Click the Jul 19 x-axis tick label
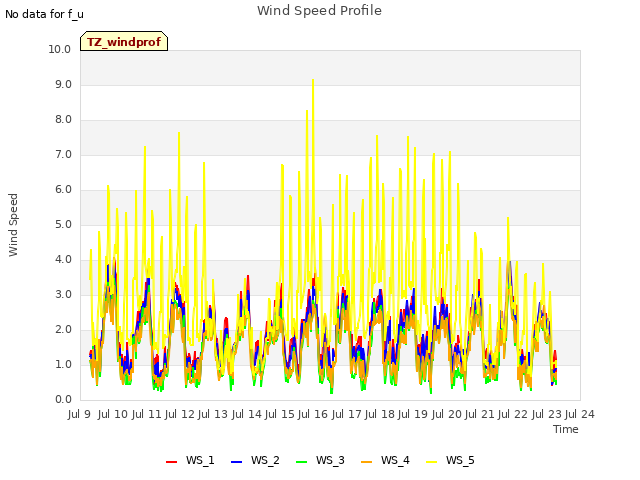Image resolution: width=640 pixels, height=480 pixels. [x=413, y=414]
